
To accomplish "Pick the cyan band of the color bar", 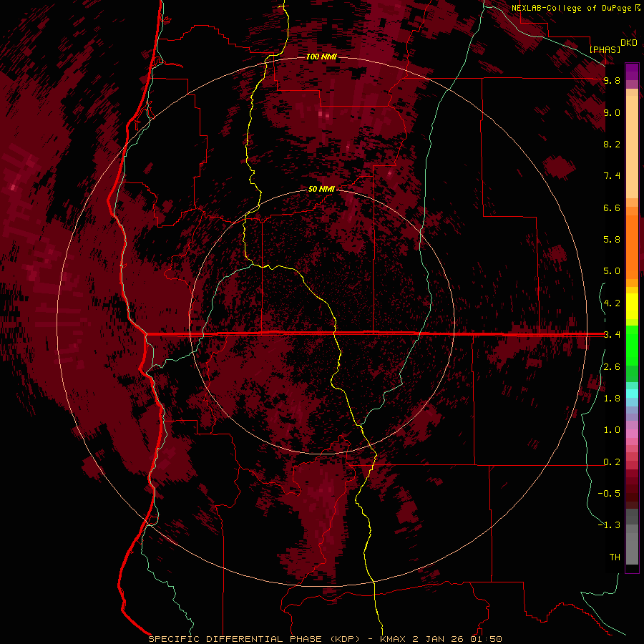I will point(632,393).
